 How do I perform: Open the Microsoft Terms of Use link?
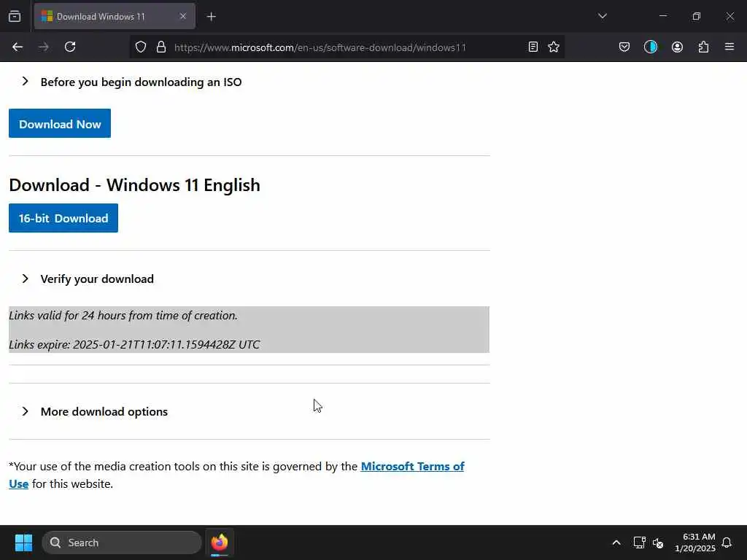point(413,466)
